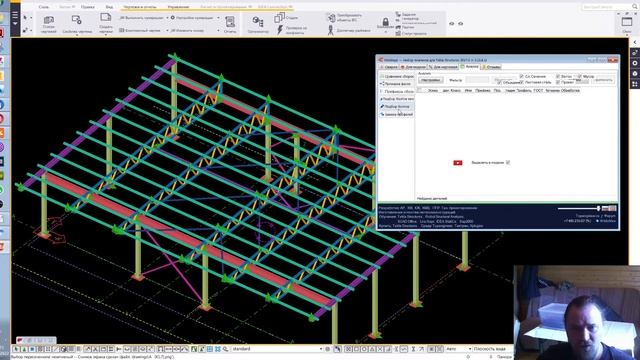Click the drawing properties icon
Screen dimensions: 640x360
(77, 20)
